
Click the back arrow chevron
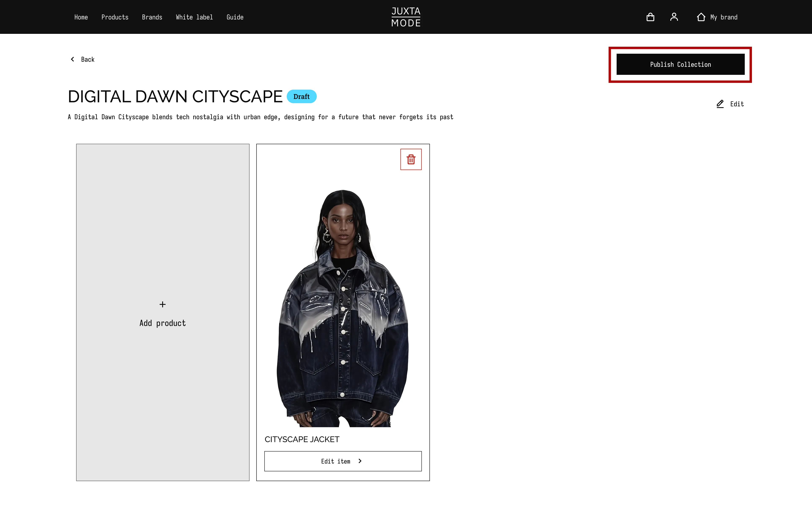click(72, 59)
